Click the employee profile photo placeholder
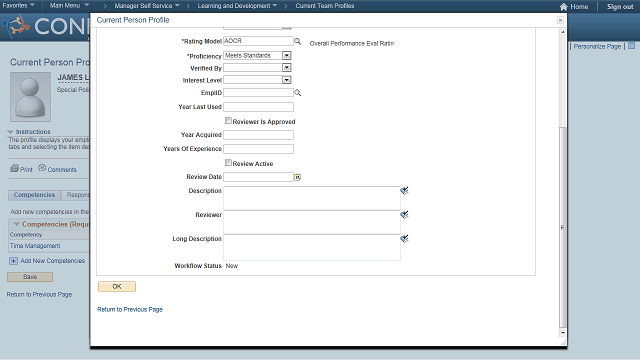This screenshot has height=360, width=640. [31, 97]
